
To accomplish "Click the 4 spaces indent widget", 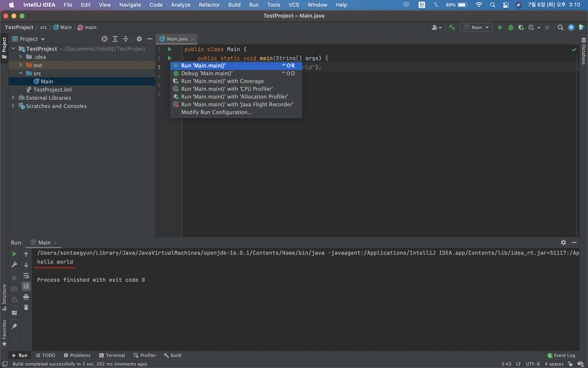I will coord(554,364).
